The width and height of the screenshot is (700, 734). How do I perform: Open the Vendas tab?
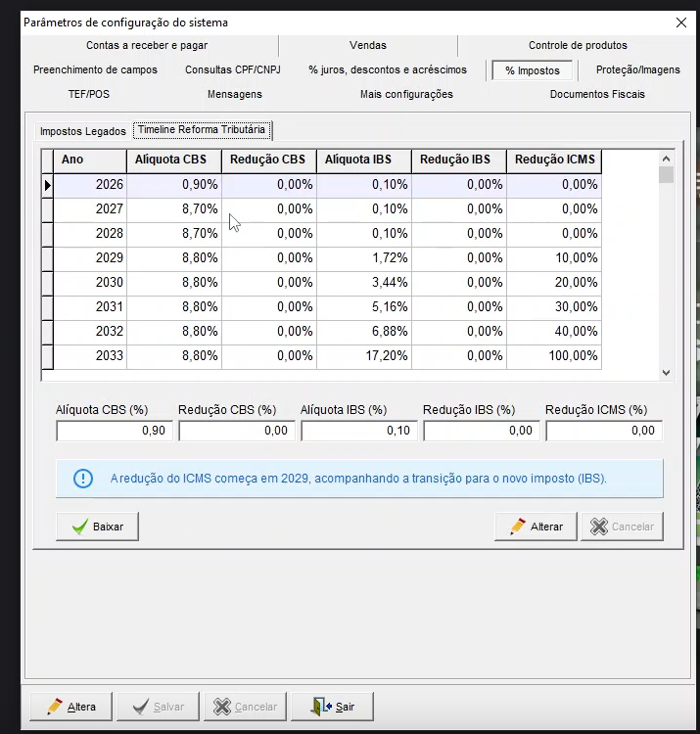coord(367,45)
